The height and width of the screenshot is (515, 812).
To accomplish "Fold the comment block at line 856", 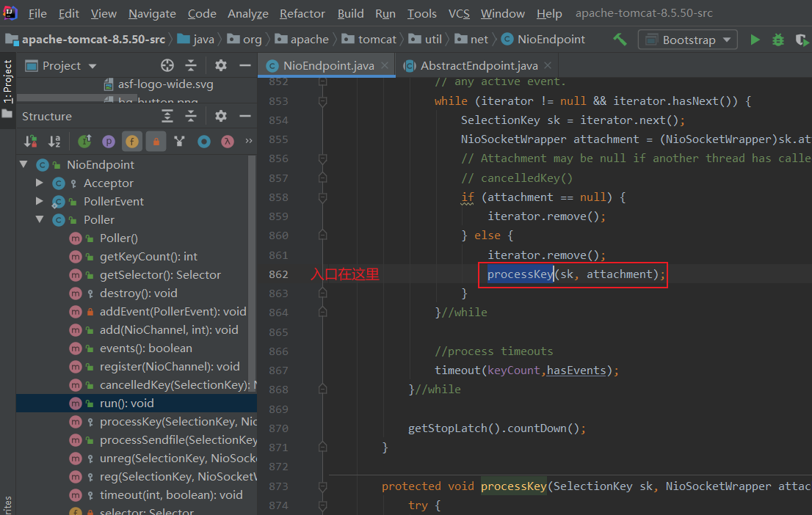I will [322, 158].
